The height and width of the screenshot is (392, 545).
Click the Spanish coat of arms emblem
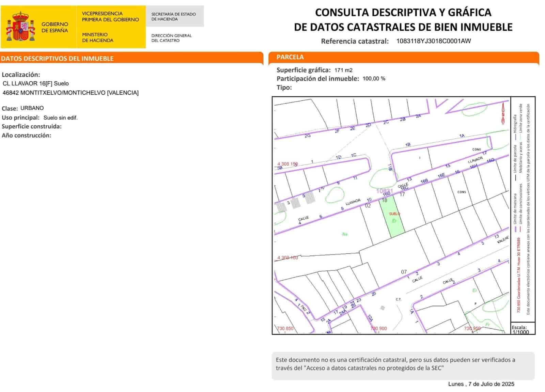[21, 26]
